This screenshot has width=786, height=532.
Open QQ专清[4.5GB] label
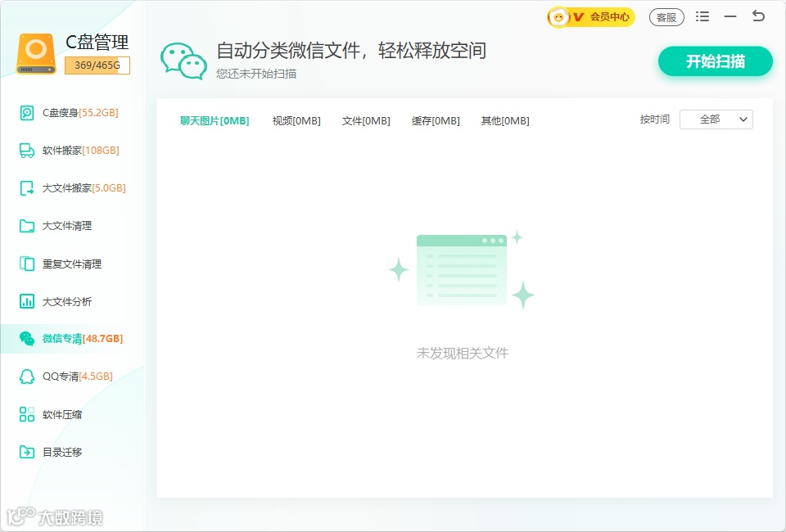[77, 376]
